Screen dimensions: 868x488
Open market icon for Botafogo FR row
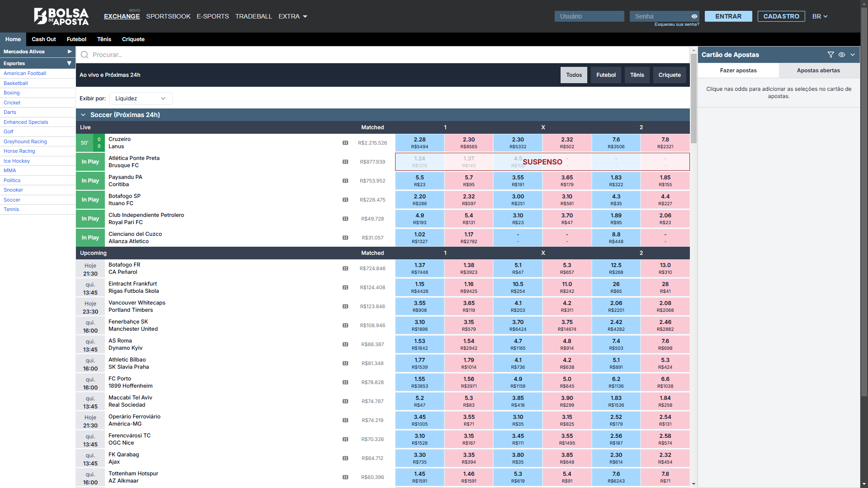[345, 268]
